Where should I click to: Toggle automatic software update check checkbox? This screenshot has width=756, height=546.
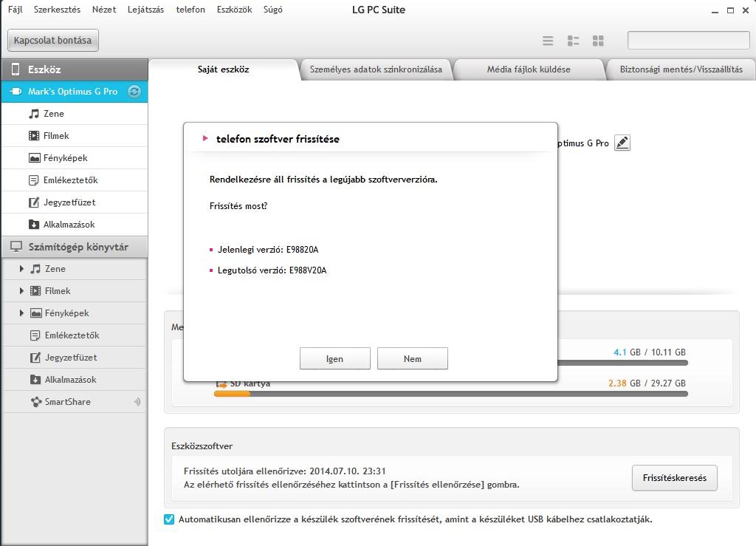(169, 519)
